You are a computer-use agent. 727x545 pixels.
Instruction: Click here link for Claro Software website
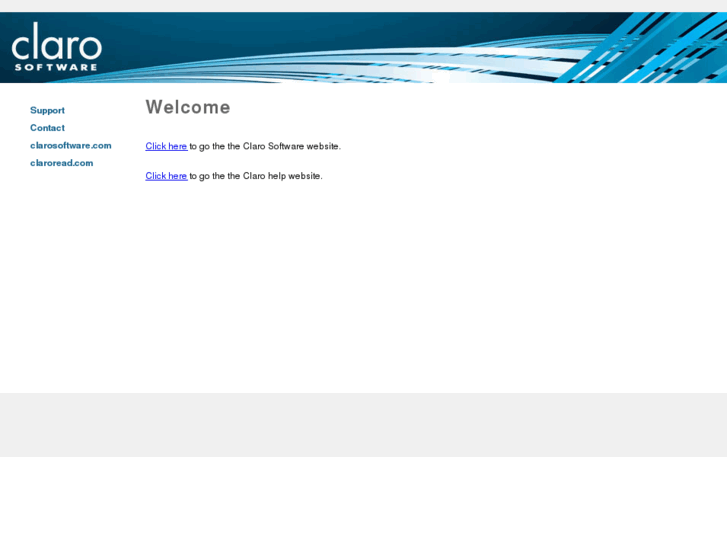coord(166,146)
